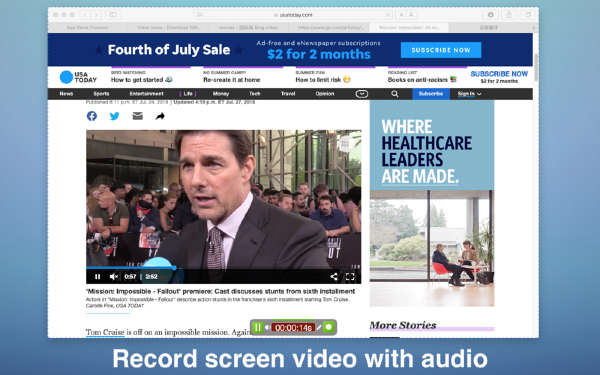Enter fullscreen on the video player
Screen dimensions: 600x375
coord(350,276)
